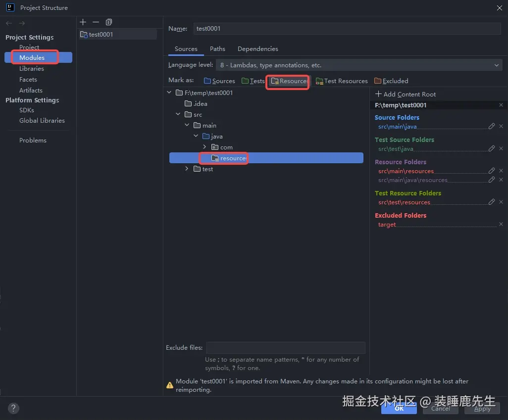Mark selected folder as Excluded
This screenshot has height=420, width=508.
(391, 81)
